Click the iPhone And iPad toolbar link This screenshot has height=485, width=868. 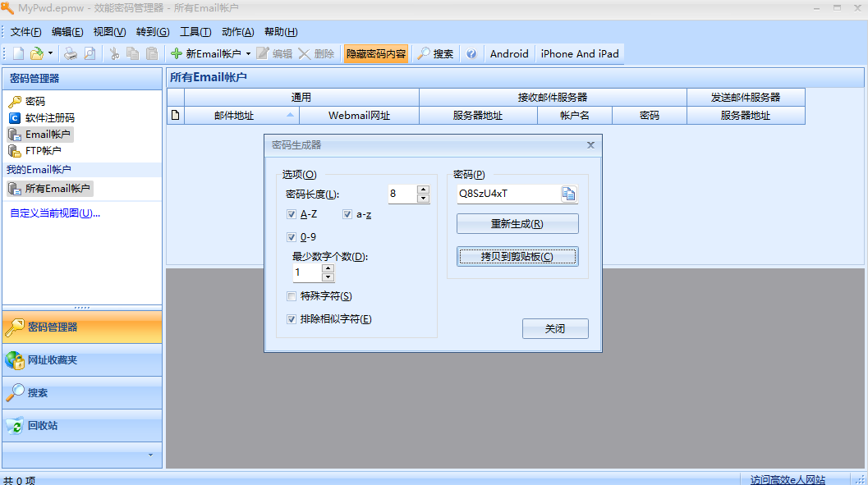click(x=580, y=53)
